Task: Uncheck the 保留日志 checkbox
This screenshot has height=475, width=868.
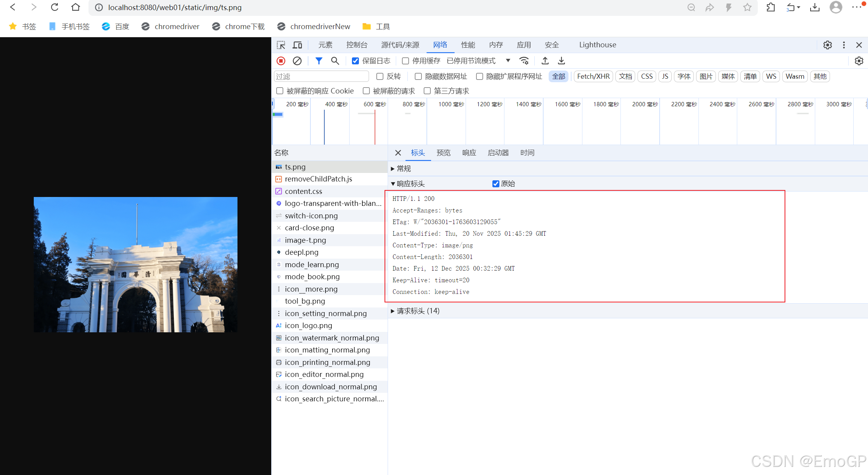Action: (x=355, y=61)
